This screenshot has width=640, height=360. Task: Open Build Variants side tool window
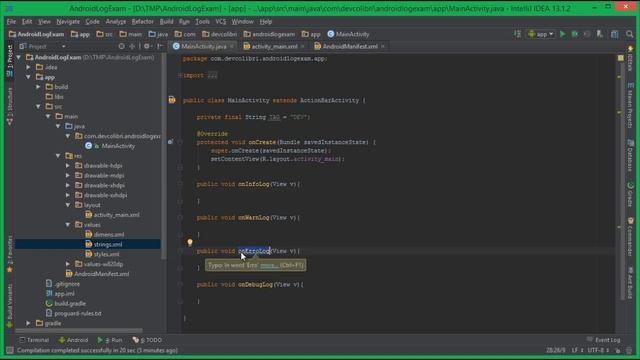pos(10,306)
